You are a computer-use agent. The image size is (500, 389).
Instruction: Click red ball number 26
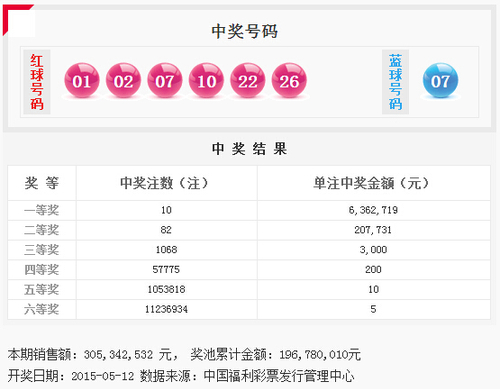point(289,81)
